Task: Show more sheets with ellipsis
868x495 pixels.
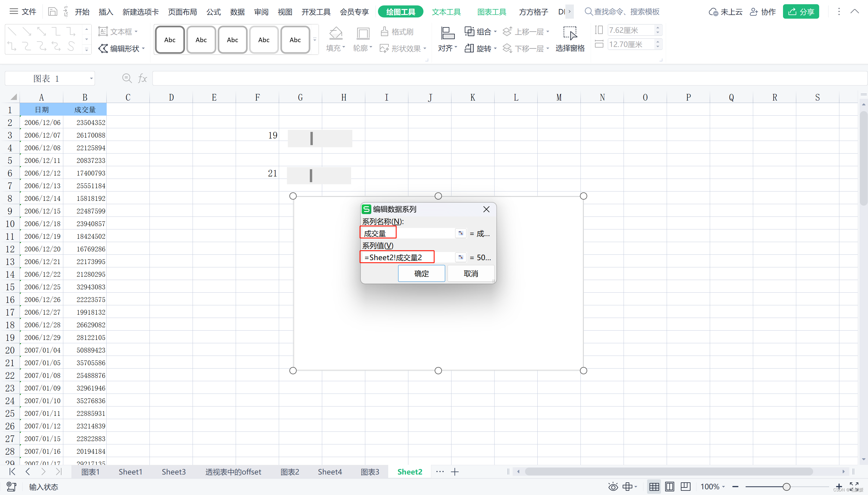Action: 440,472
